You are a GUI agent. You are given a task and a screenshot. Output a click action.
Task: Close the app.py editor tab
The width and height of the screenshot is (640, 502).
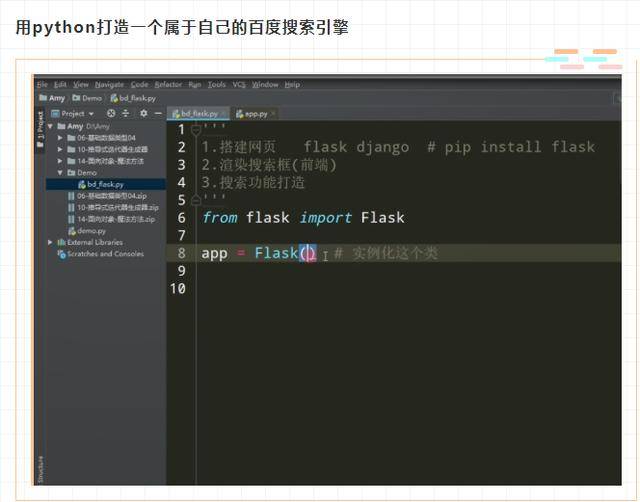coord(273,113)
